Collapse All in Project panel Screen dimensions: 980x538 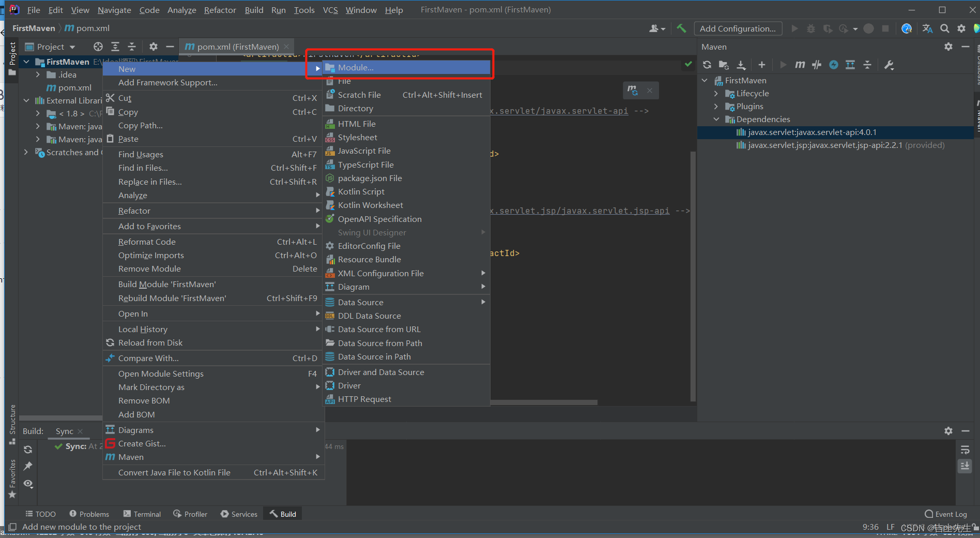click(x=132, y=47)
